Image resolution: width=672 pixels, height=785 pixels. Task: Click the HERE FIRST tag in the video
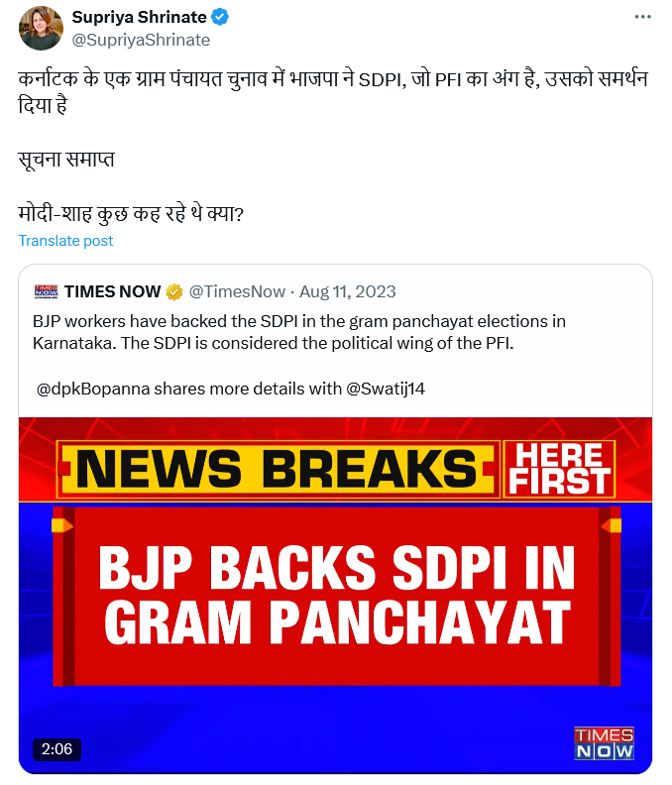[x=559, y=469]
